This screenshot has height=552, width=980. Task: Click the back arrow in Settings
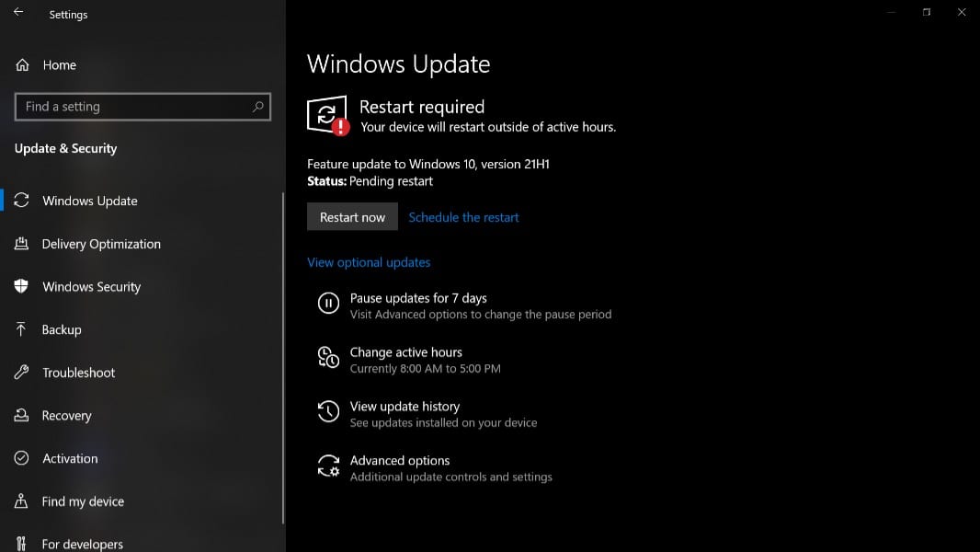tap(18, 12)
